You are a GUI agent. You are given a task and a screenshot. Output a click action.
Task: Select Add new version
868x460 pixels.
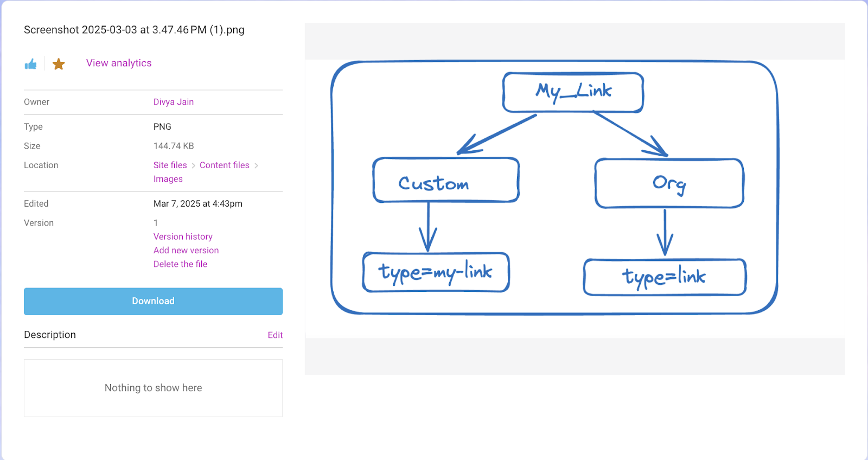point(186,250)
